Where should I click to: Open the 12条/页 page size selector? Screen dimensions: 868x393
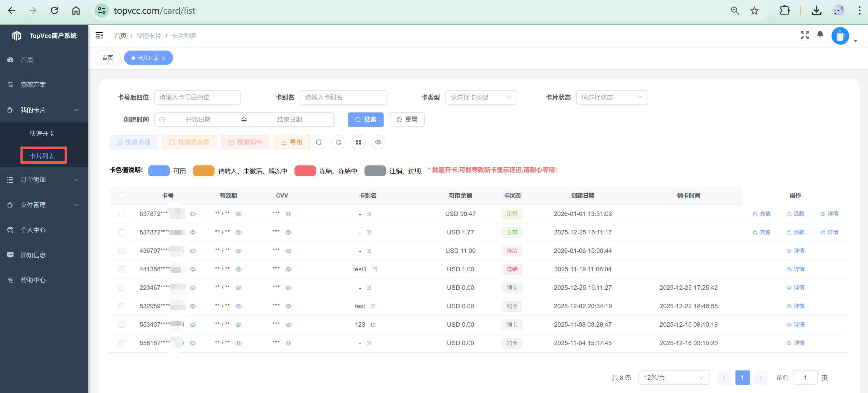pos(674,378)
